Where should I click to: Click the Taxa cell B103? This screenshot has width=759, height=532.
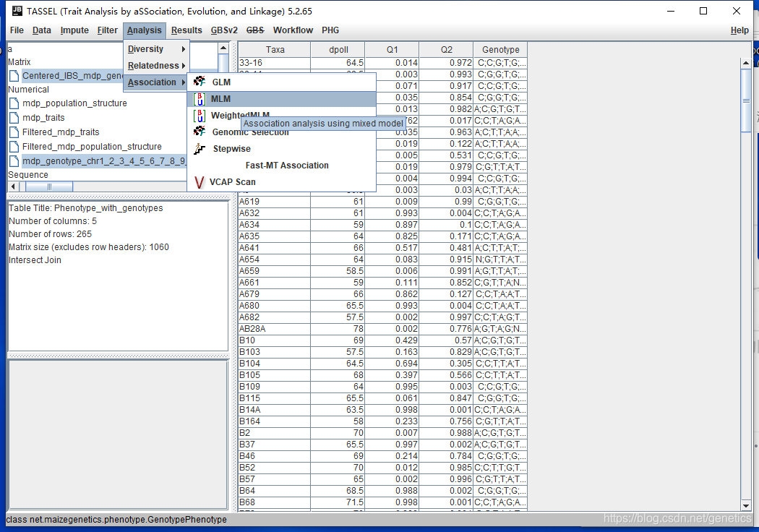[275, 352]
